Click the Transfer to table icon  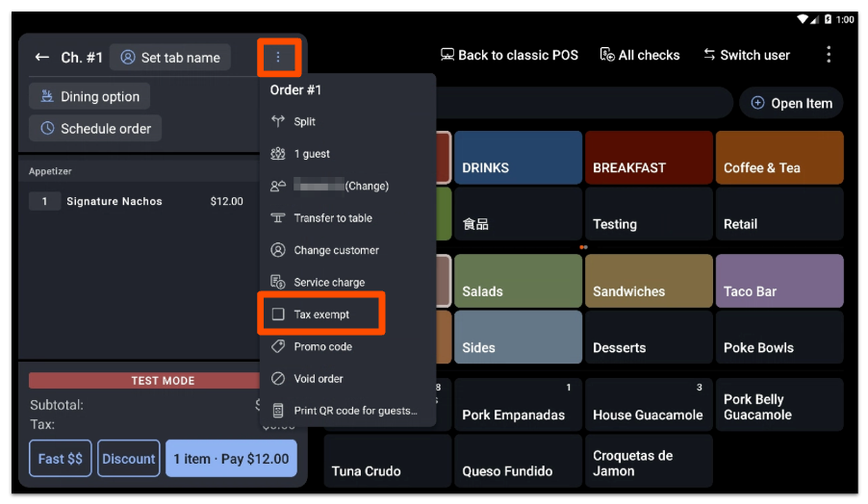[278, 218]
